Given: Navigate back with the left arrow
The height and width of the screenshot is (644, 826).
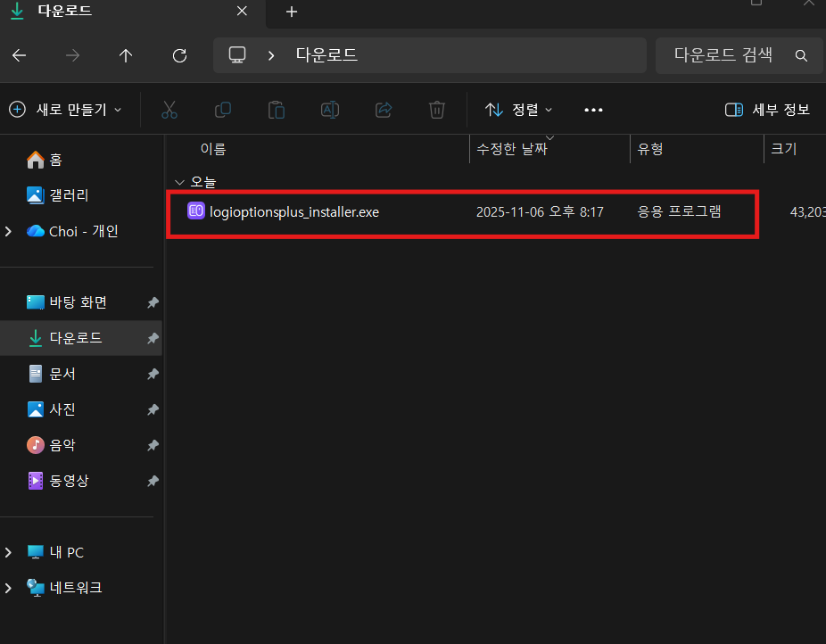Looking at the screenshot, I should point(19,55).
